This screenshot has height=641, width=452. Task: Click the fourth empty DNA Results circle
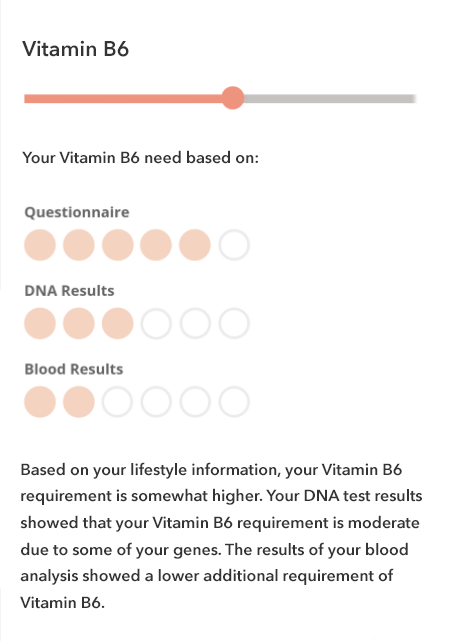(156, 323)
